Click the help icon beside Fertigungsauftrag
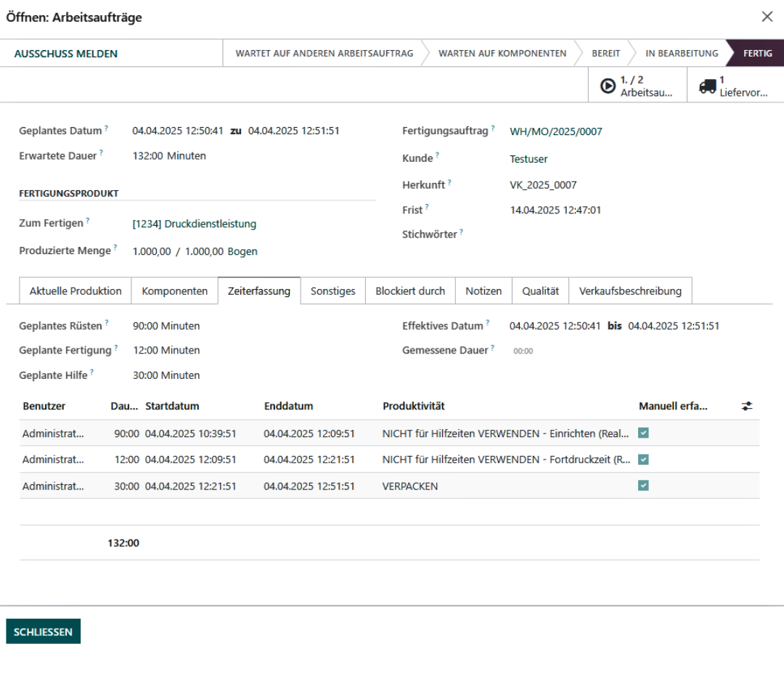The height and width of the screenshot is (697, 784). (494, 127)
